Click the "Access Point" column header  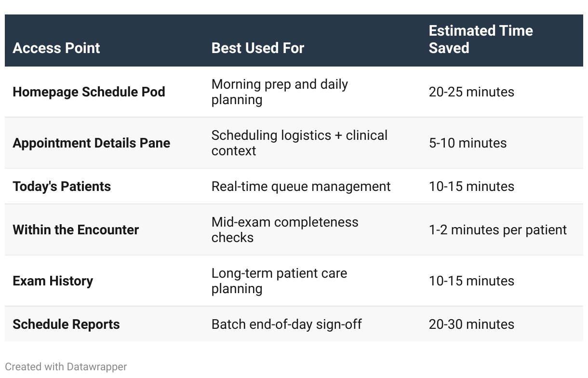coord(56,48)
